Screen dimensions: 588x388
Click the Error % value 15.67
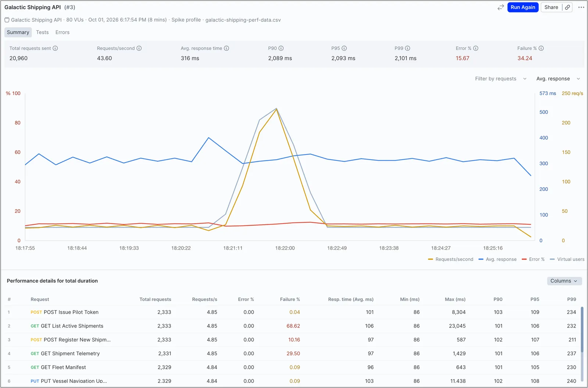462,58
